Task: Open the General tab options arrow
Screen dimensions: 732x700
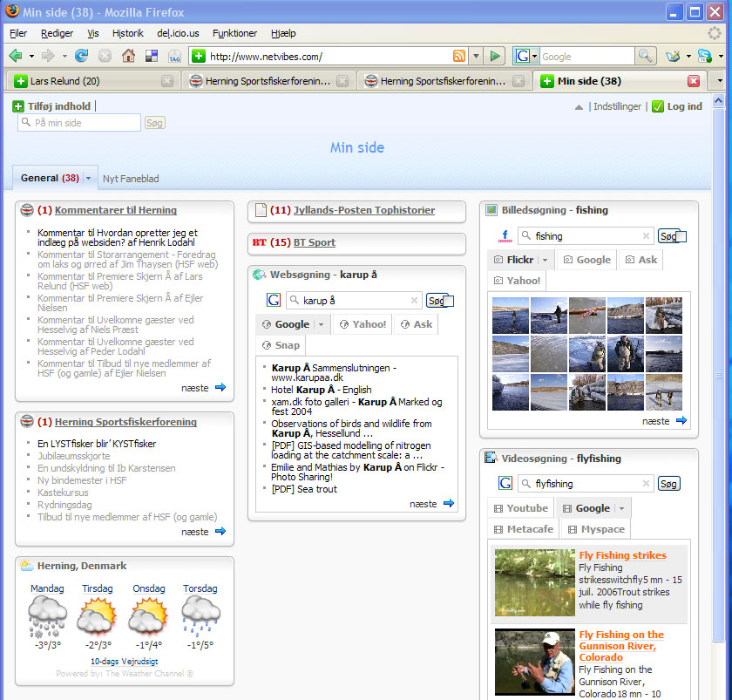Action: 88,179
